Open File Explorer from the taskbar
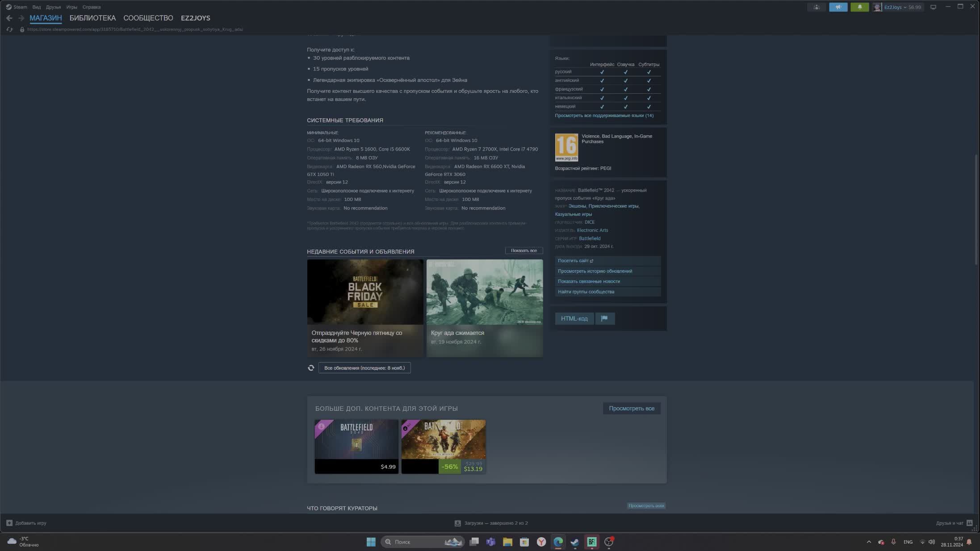The width and height of the screenshot is (980, 551). tap(507, 542)
